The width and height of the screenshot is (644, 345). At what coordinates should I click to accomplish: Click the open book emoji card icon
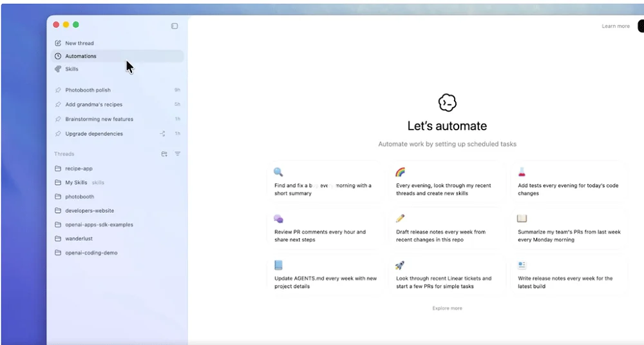(x=522, y=219)
